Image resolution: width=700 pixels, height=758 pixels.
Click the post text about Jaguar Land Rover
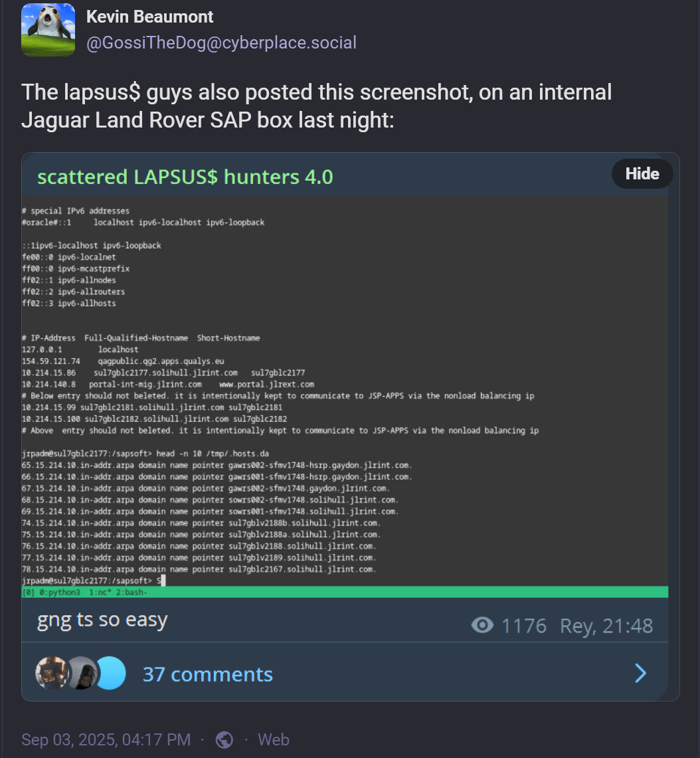[x=317, y=106]
